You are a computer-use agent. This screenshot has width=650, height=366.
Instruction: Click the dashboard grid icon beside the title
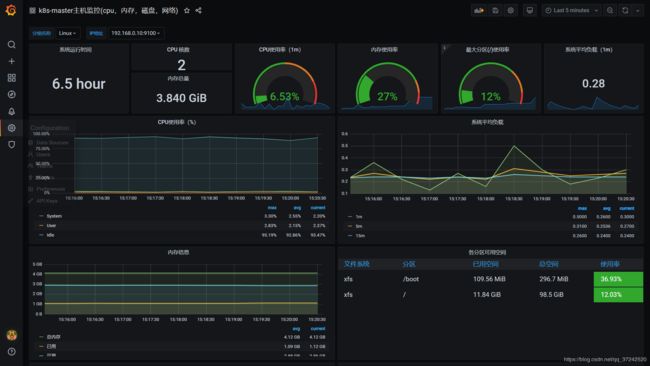tap(32, 10)
